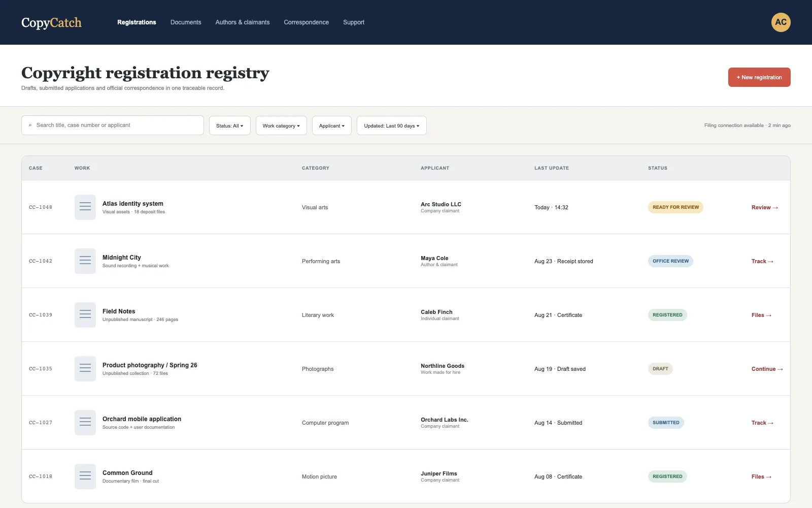The height and width of the screenshot is (508, 812).
Task: Click applicant Caleb Finch
Action: coord(436,312)
